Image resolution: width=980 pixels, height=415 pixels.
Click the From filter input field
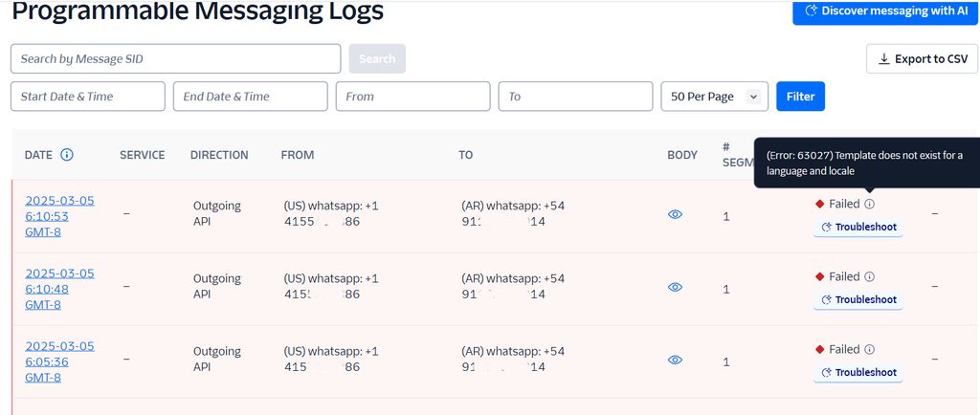click(412, 97)
